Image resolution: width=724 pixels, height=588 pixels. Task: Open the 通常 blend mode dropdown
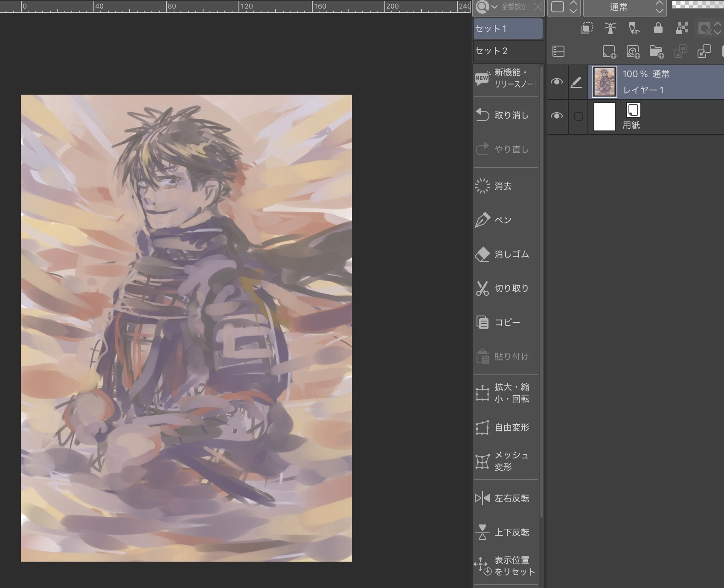pos(624,7)
